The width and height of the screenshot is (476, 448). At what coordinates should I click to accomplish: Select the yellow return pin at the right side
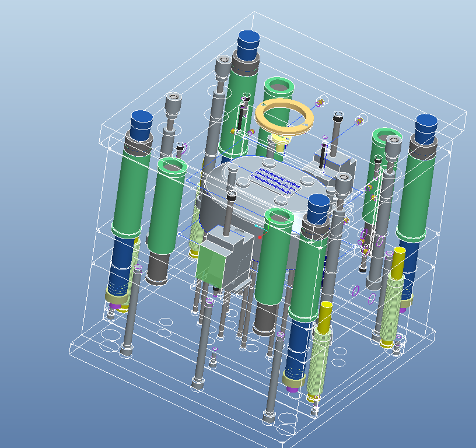(x=398, y=263)
